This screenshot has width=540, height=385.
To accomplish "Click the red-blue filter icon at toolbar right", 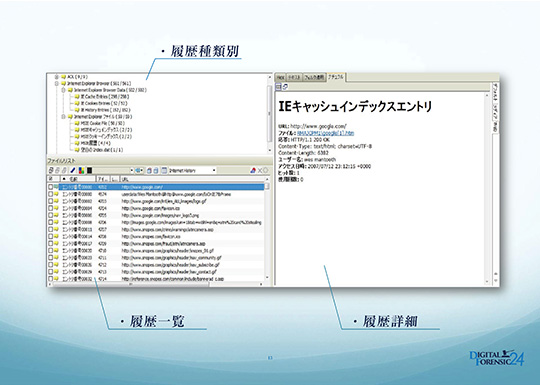I will pos(253,170).
